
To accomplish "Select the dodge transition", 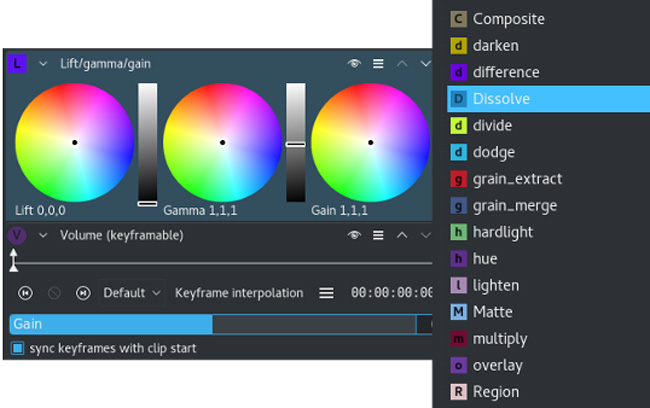I will point(548,152).
